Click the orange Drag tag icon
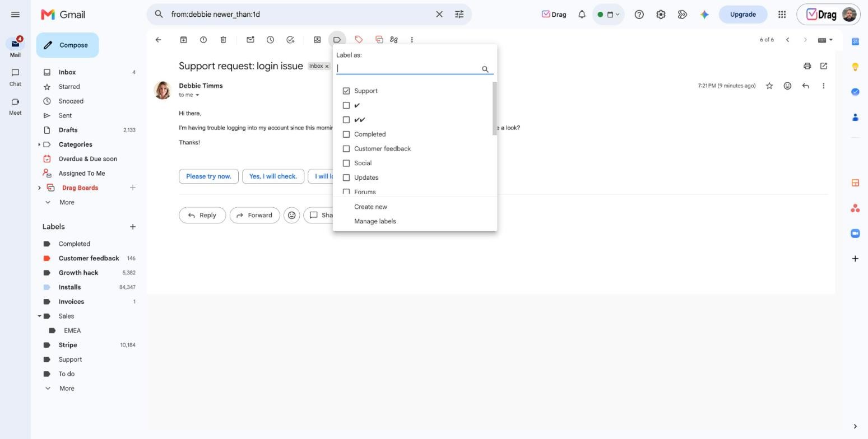 click(359, 40)
